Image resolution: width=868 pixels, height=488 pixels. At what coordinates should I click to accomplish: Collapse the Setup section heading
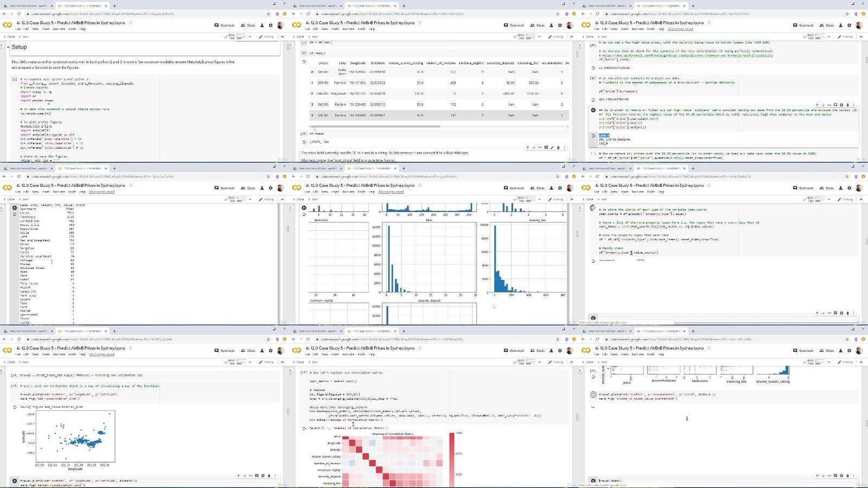(x=8, y=47)
